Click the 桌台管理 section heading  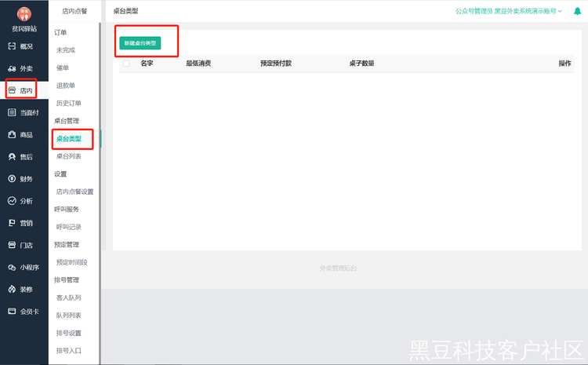(x=67, y=121)
